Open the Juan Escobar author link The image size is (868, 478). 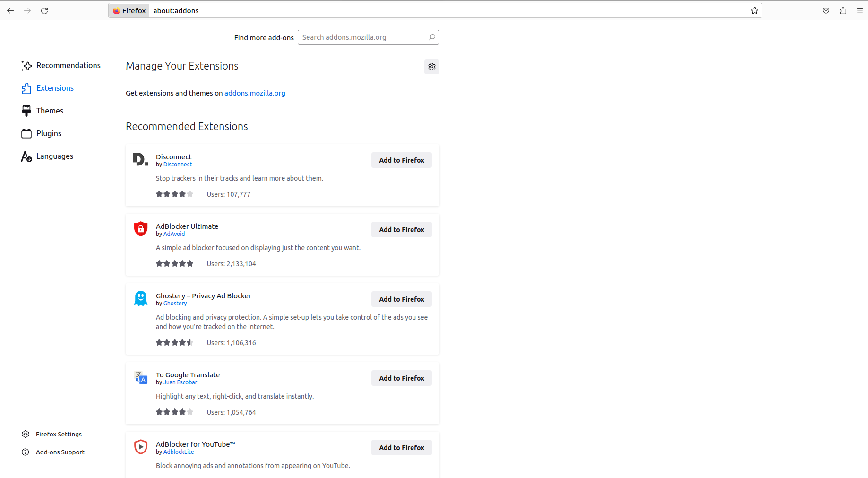tap(180, 382)
